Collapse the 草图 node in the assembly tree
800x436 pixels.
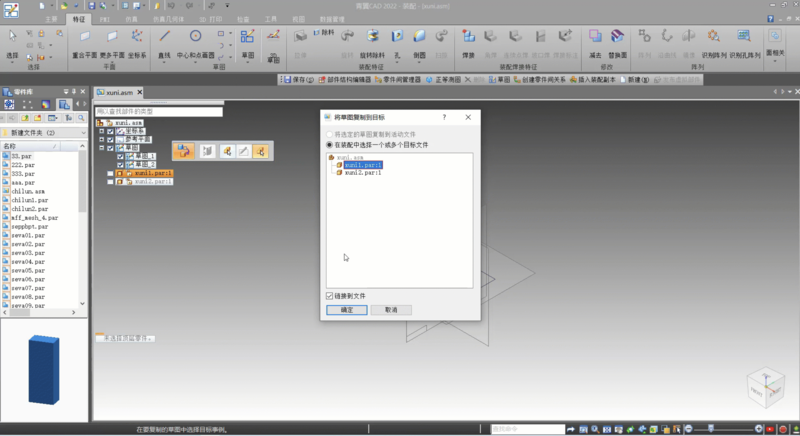[x=101, y=148]
